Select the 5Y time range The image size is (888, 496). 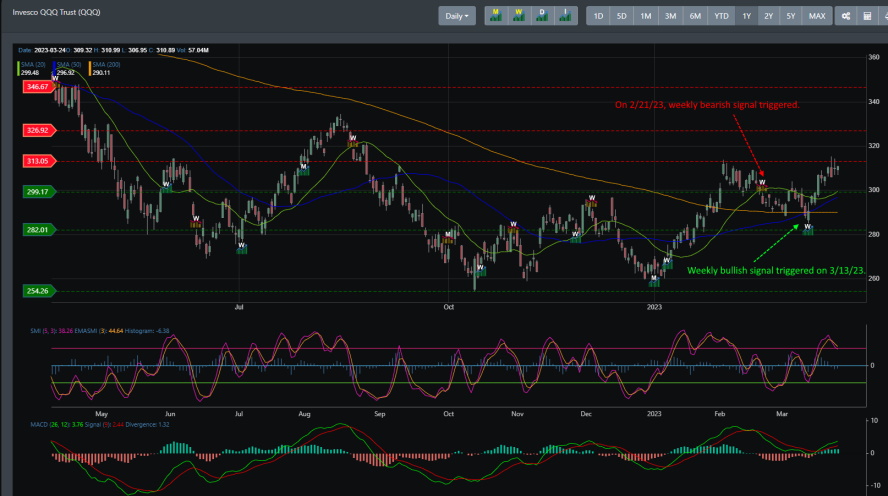click(791, 16)
